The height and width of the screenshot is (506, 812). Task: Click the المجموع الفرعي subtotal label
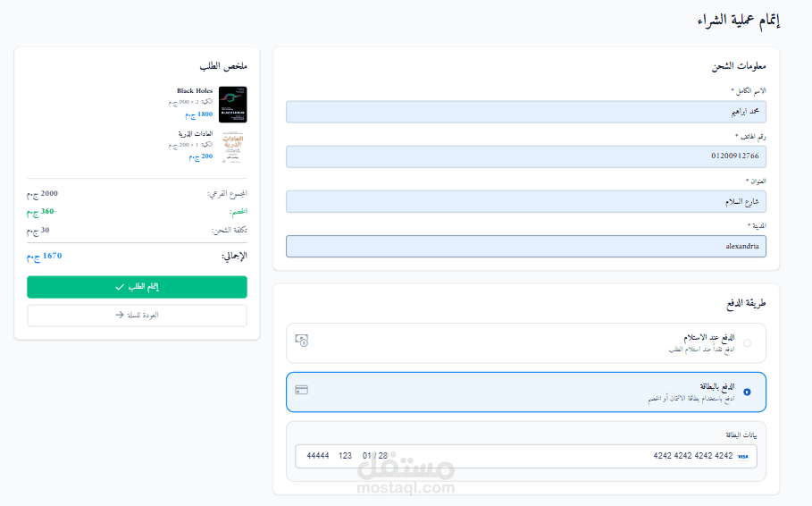[x=227, y=194]
